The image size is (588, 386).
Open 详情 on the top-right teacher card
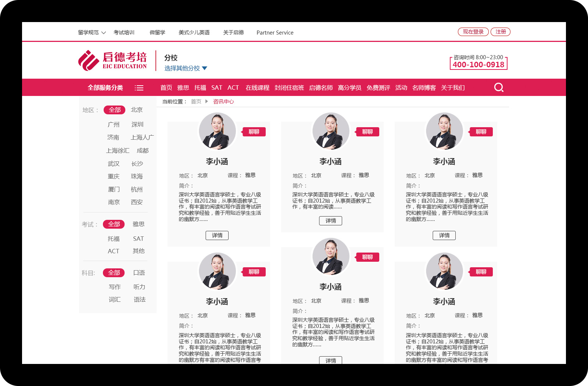444,235
